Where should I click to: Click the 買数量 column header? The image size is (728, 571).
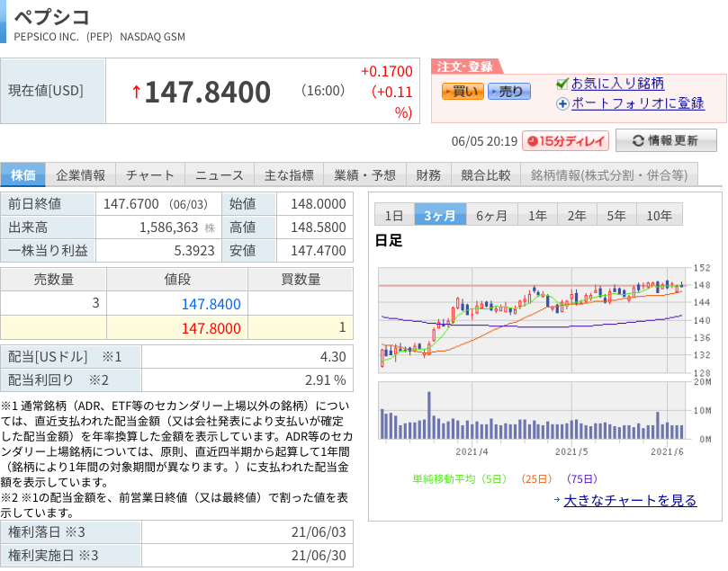301,280
